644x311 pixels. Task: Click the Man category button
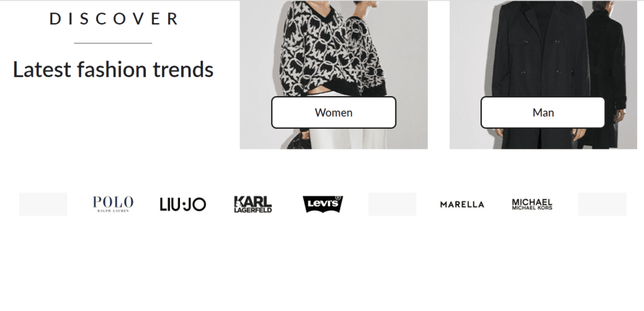point(543,112)
